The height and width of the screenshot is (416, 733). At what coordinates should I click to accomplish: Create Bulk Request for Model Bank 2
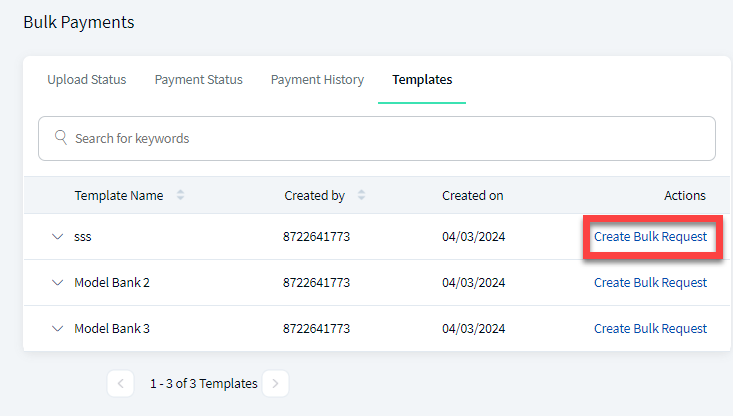click(650, 282)
